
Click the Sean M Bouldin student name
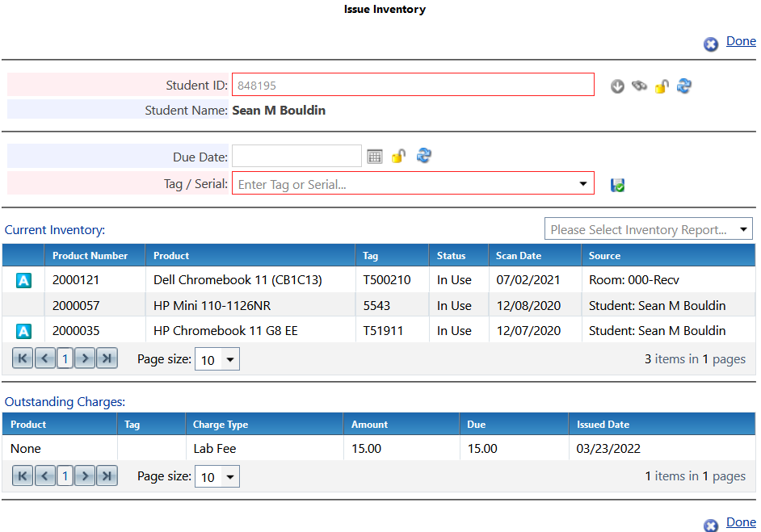pyautogui.click(x=279, y=110)
